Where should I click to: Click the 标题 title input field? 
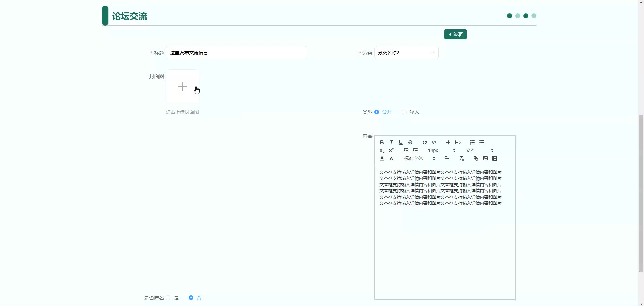point(236,53)
